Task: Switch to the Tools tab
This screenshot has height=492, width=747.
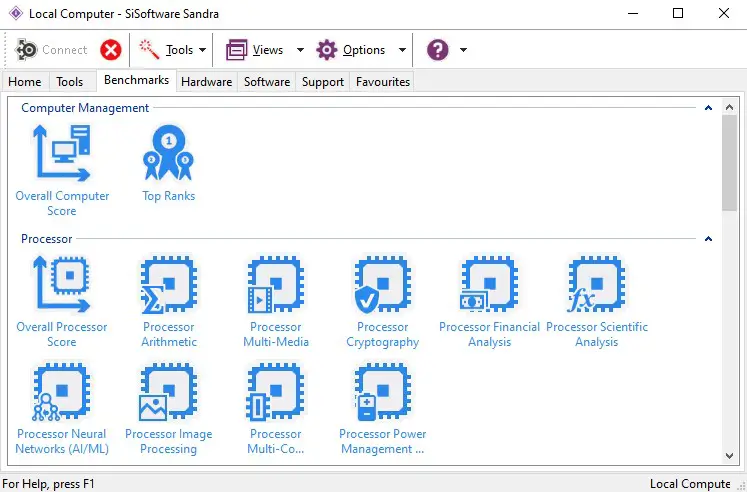Action: pyautogui.click(x=70, y=81)
